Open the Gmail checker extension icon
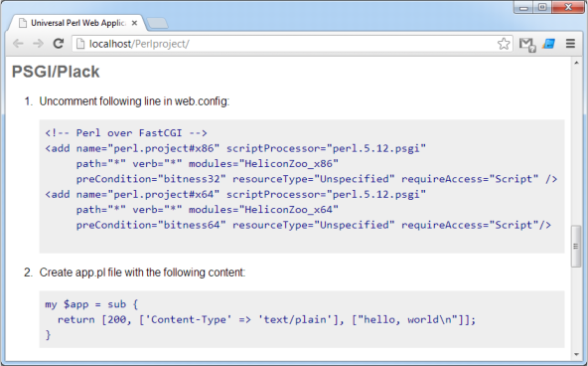 (527, 45)
